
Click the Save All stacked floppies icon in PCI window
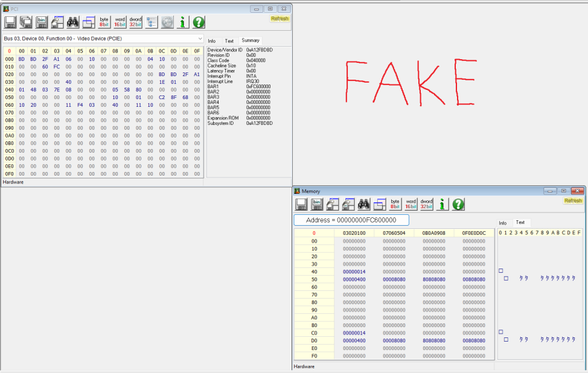(x=26, y=22)
